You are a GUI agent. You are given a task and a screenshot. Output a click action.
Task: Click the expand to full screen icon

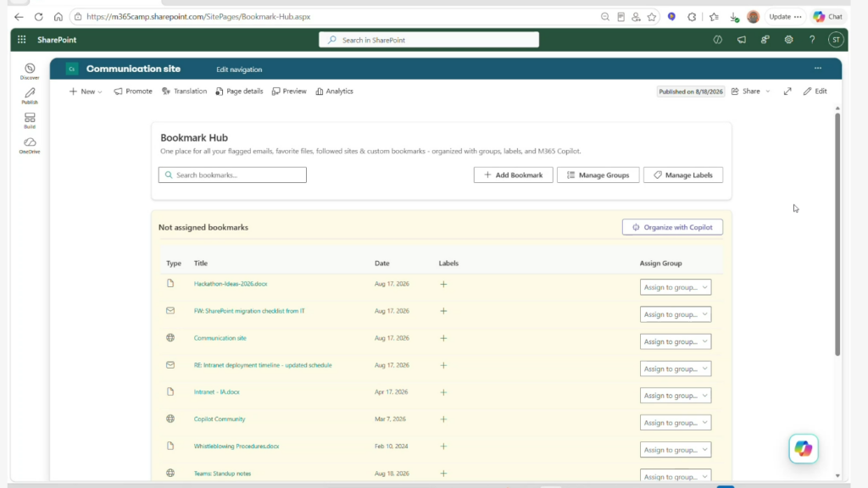coord(787,91)
